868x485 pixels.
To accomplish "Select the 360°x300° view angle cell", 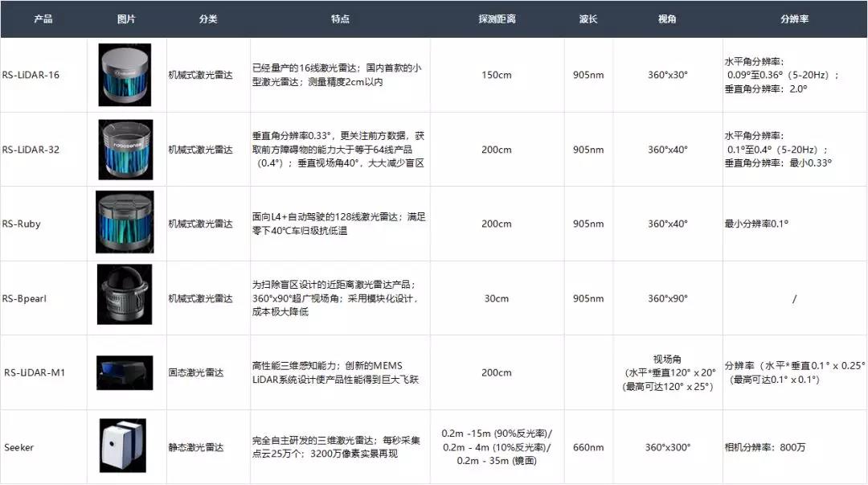I will (667, 447).
